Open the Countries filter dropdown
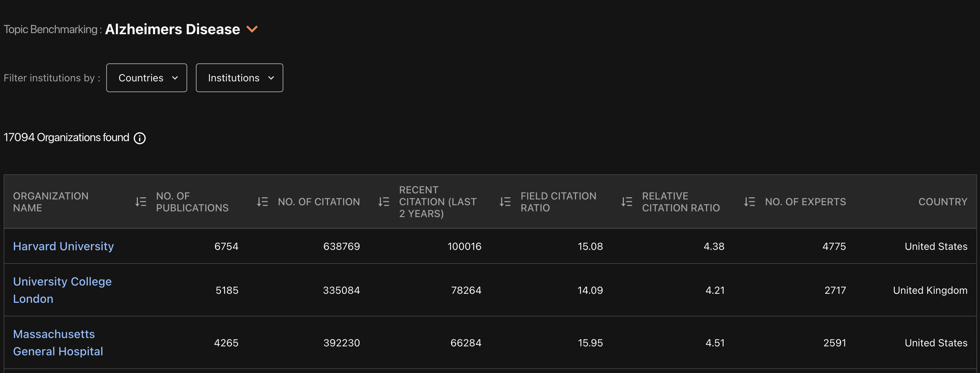Viewport: 980px width, 373px height. pyautogui.click(x=147, y=78)
